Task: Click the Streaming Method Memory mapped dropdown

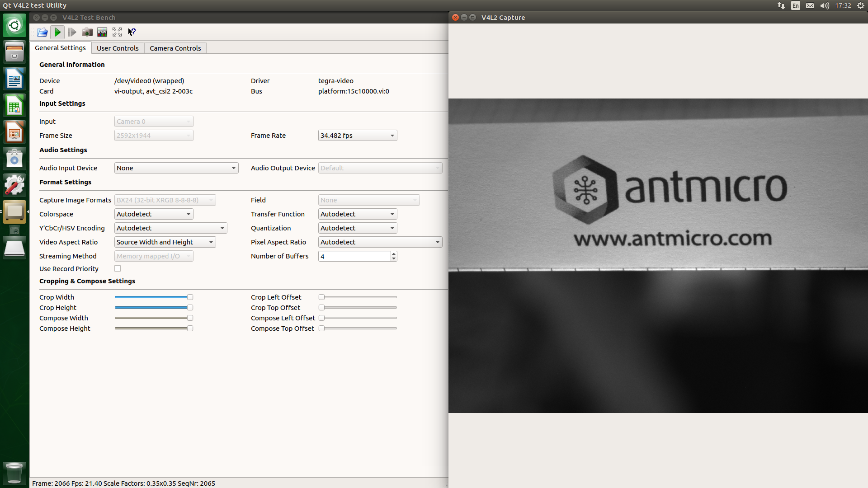Action: tap(154, 256)
